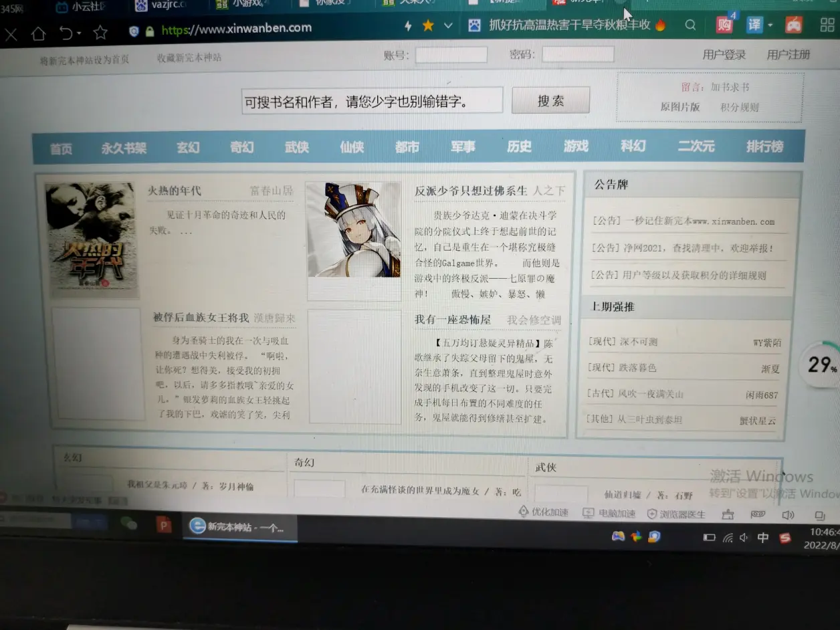Open the 都市 category nav item
Viewport: 840px width, 630px height.
pyautogui.click(x=407, y=146)
